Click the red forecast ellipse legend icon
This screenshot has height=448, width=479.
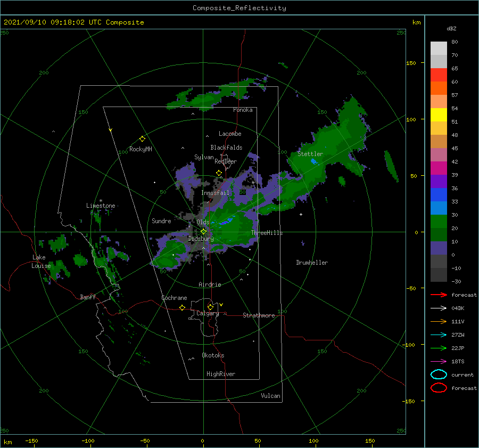click(x=439, y=388)
